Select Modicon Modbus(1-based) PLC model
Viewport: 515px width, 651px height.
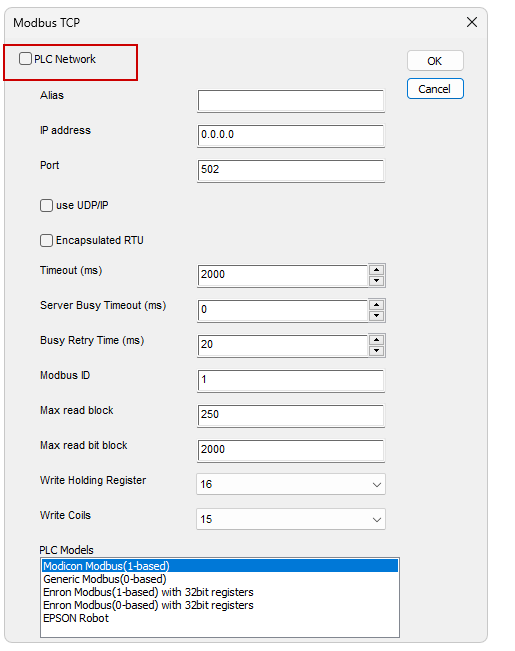coord(220,566)
